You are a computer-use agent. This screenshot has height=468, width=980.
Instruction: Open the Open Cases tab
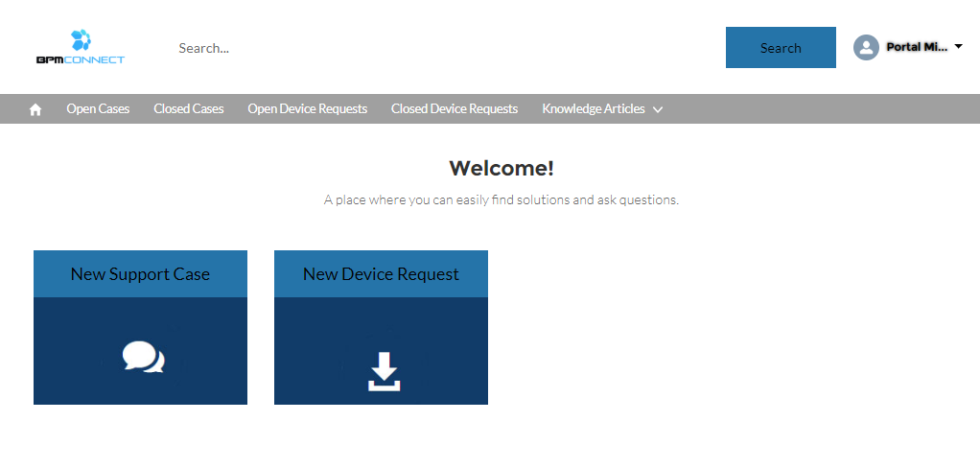[98, 108]
